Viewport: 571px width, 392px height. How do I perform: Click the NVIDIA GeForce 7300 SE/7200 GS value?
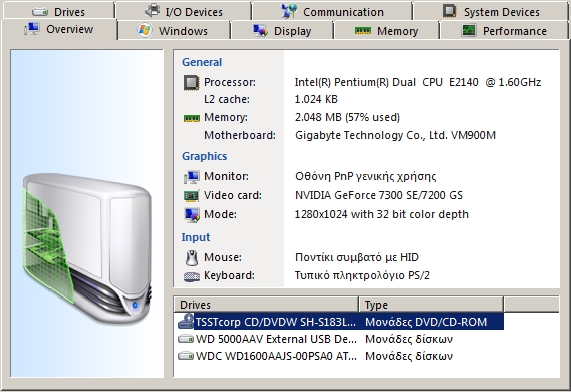[x=379, y=195]
